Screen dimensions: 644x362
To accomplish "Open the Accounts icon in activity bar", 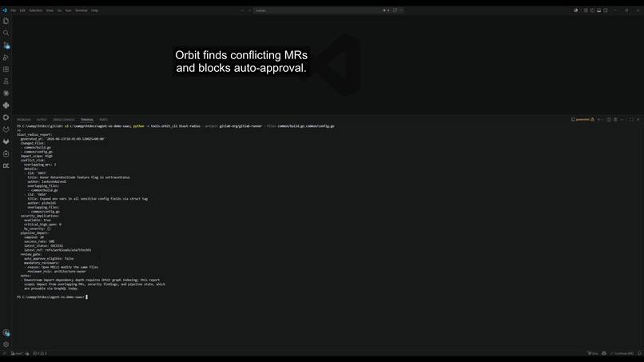I will [x=6, y=332].
